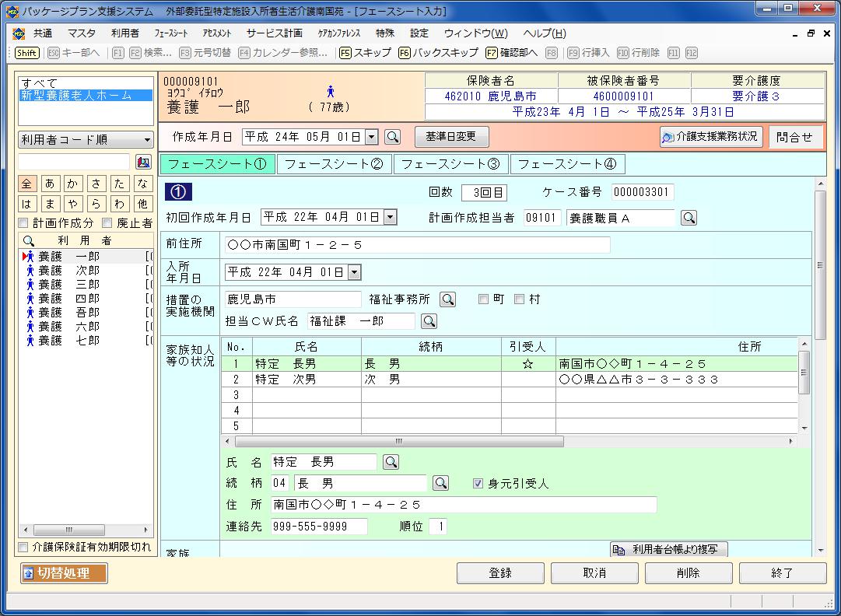Toggle the 身元引受人 checkbox

478,484
